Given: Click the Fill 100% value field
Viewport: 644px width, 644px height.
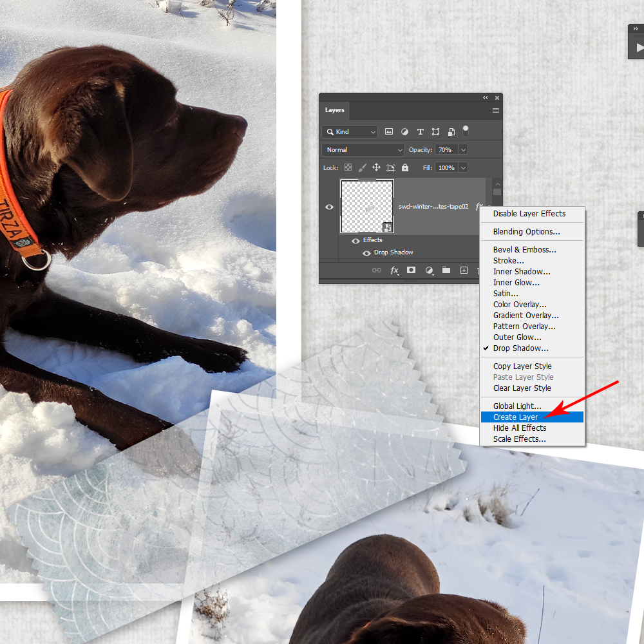Looking at the screenshot, I should click(446, 167).
